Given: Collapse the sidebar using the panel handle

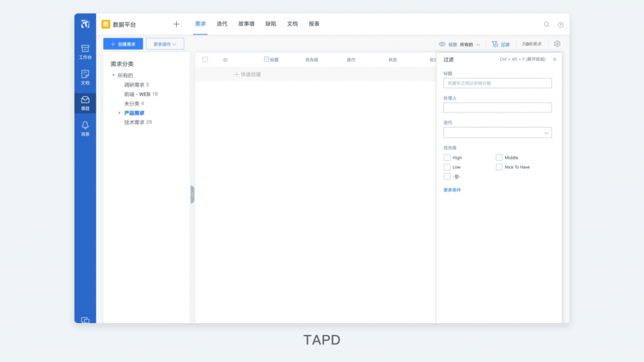Looking at the screenshot, I should pyautogui.click(x=192, y=195).
